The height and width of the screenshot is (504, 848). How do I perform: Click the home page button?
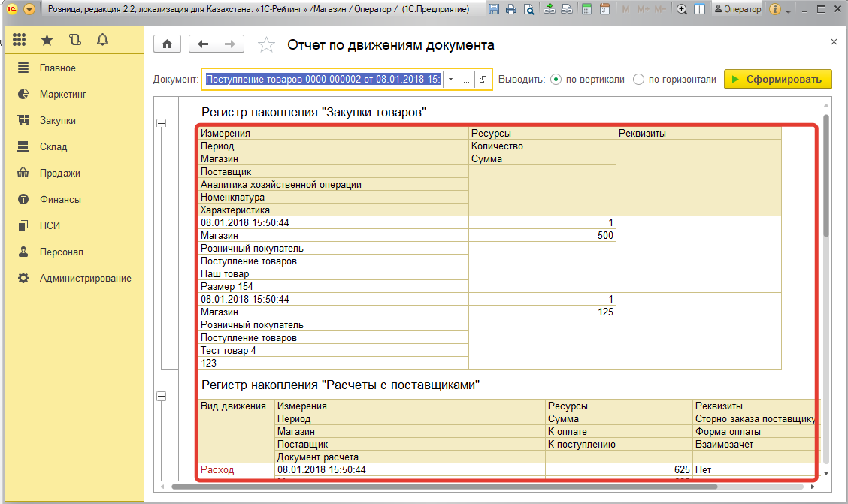167,44
